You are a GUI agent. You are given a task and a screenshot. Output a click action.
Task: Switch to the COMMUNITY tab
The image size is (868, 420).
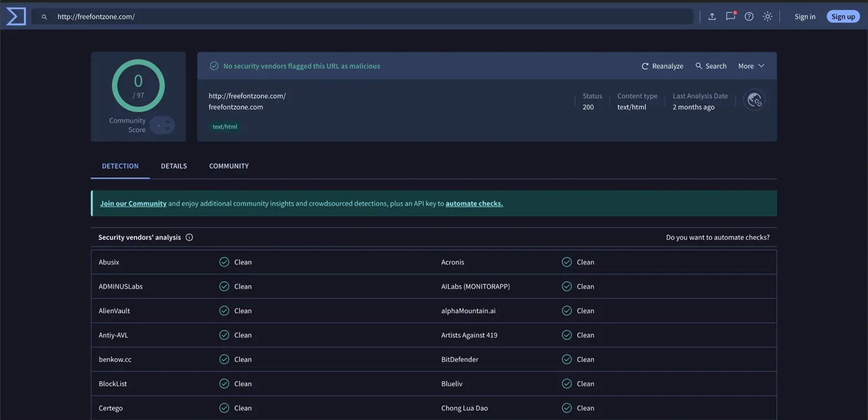point(229,166)
